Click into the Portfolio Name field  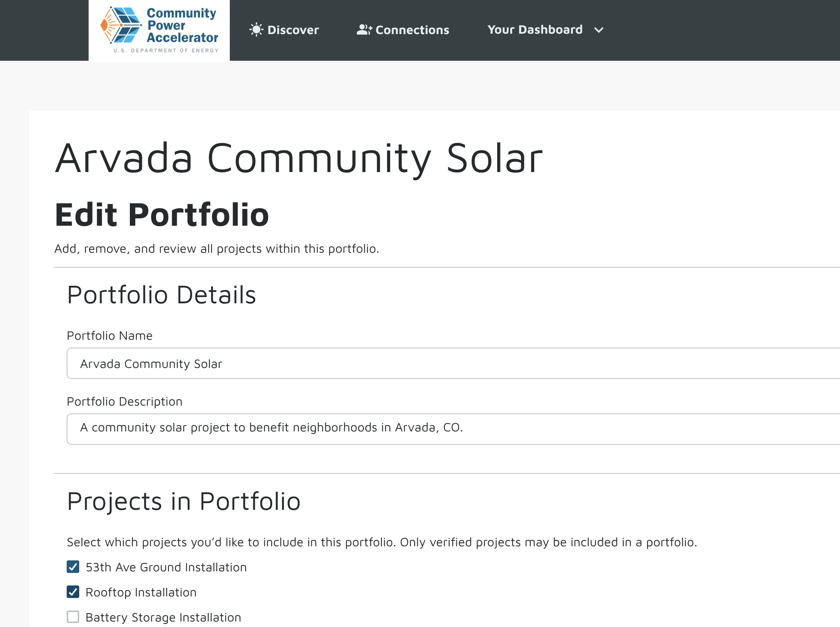[451, 364]
